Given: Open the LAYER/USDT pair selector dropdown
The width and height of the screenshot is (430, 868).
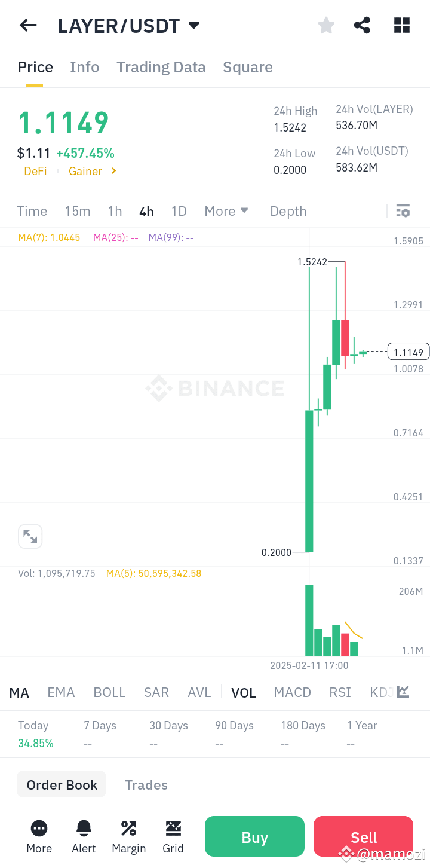Looking at the screenshot, I should (x=129, y=25).
